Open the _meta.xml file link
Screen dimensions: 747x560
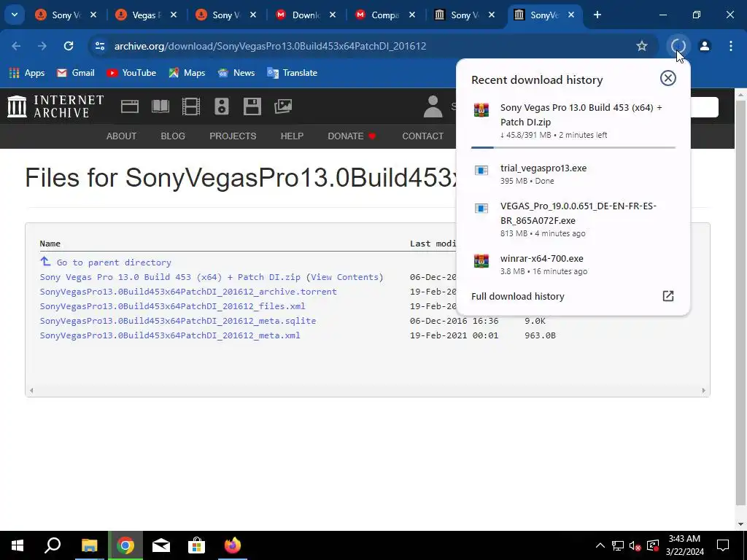(170, 335)
